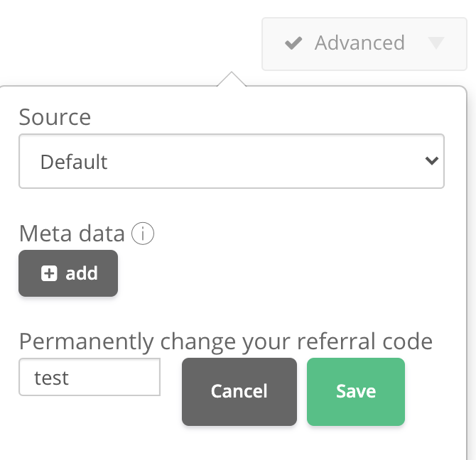Click the Default option text in Source
This screenshot has height=460, width=476.
coord(74,162)
